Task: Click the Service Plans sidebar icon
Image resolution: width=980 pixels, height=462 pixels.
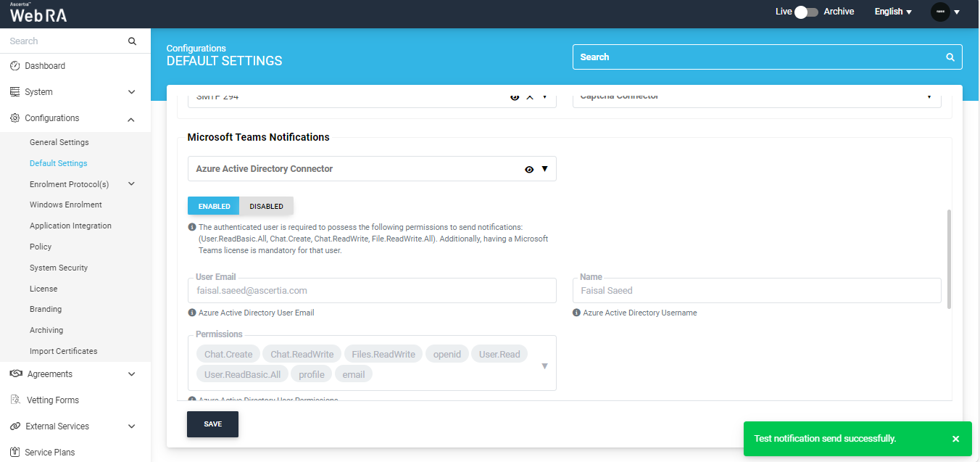Action: (14, 453)
